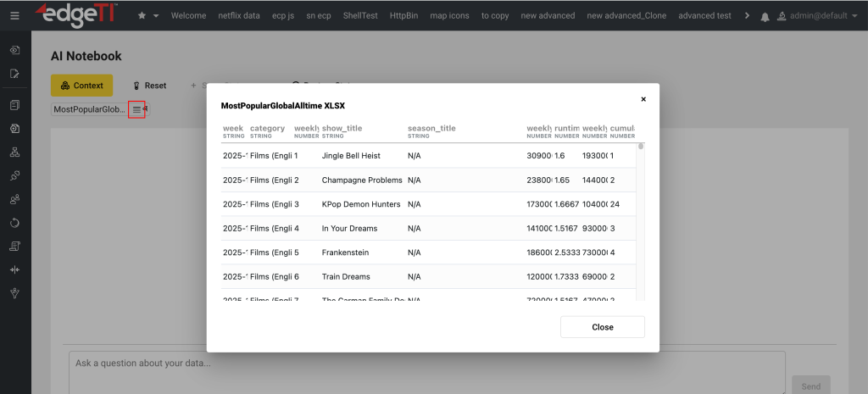Screen dimensions: 868x394
Task: Click the notifications bell icon
Action: coord(765,16)
